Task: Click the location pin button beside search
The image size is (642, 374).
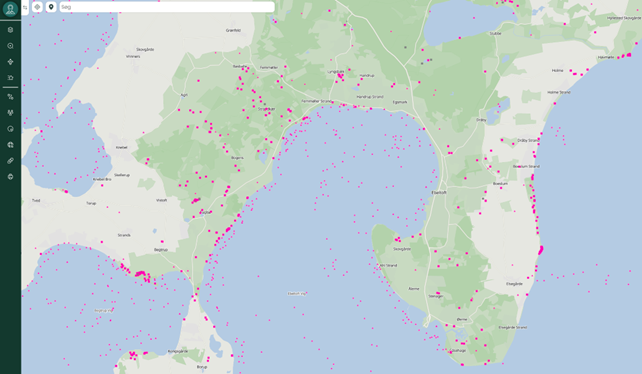Action: click(51, 7)
